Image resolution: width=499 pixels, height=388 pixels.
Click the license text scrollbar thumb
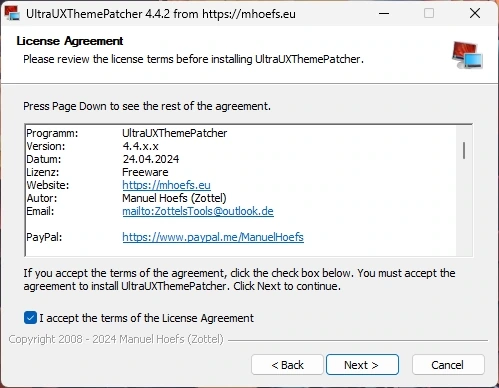464,150
